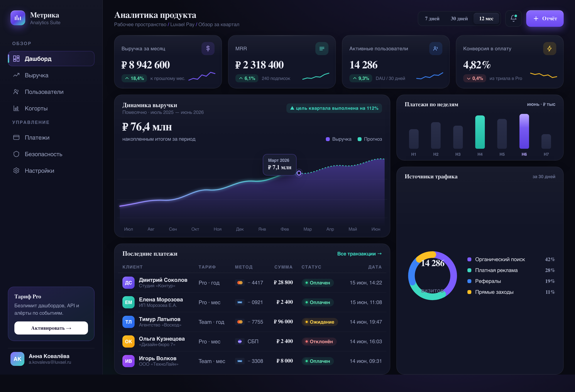575x392 pixels.
Task: Click the Выручка trend icon in sidebar
Action: 16,75
